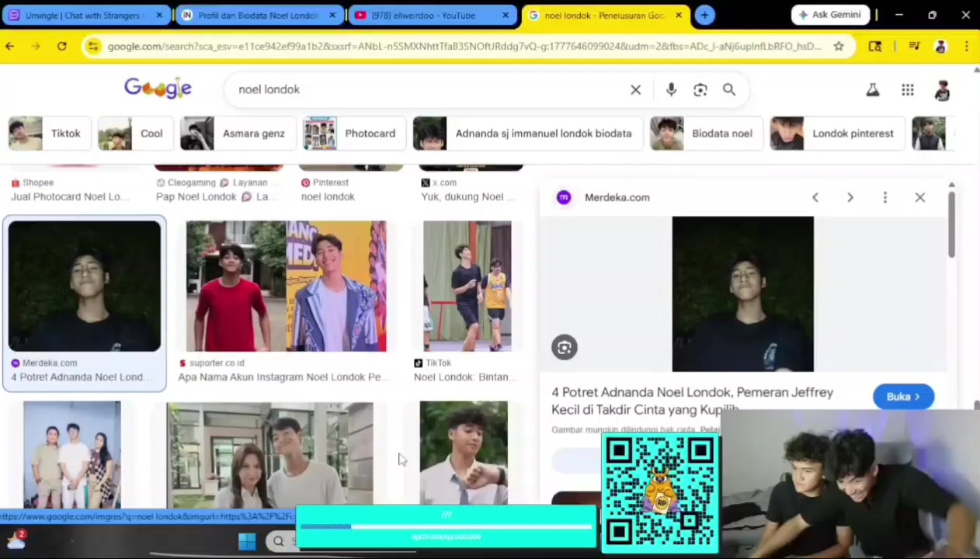Open the couple at house photo thumbnail
Viewport: 980px width, 559px height.
point(269,455)
